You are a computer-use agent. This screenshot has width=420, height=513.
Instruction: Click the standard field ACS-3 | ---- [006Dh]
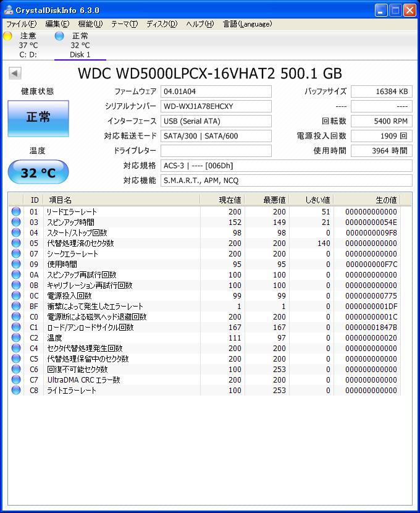287,166
